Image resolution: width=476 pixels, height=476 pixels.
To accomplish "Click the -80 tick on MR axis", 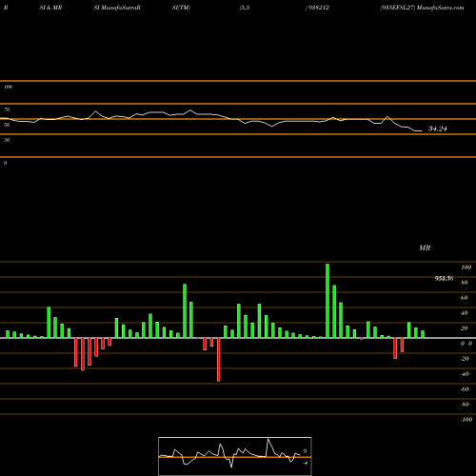I will [465, 405].
